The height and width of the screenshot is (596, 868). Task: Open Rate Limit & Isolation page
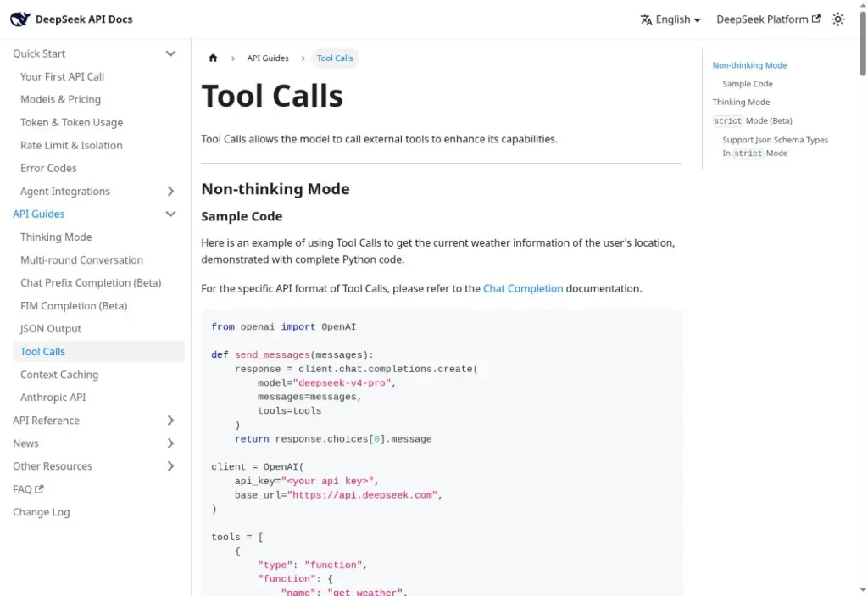coord(71,145)
